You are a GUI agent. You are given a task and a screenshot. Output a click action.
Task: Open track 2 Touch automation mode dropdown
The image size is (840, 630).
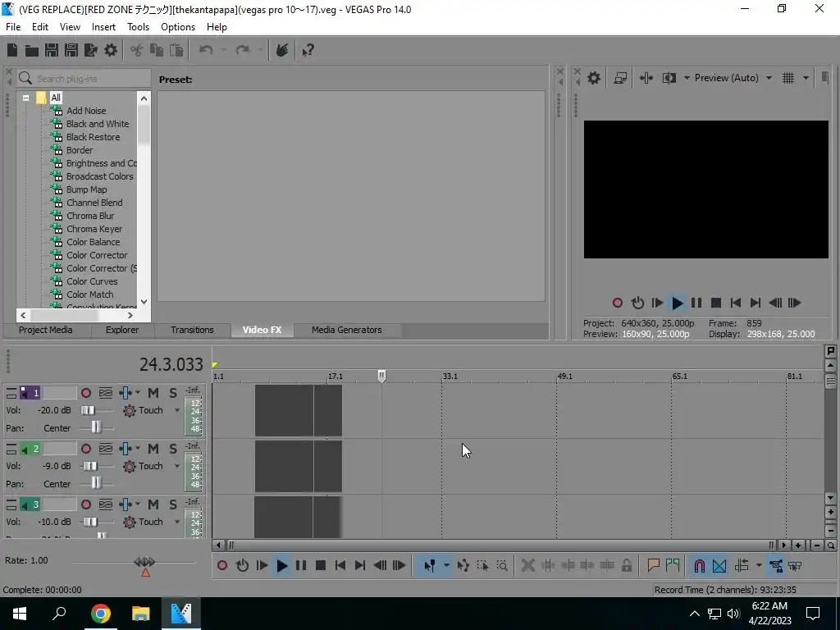177,466
